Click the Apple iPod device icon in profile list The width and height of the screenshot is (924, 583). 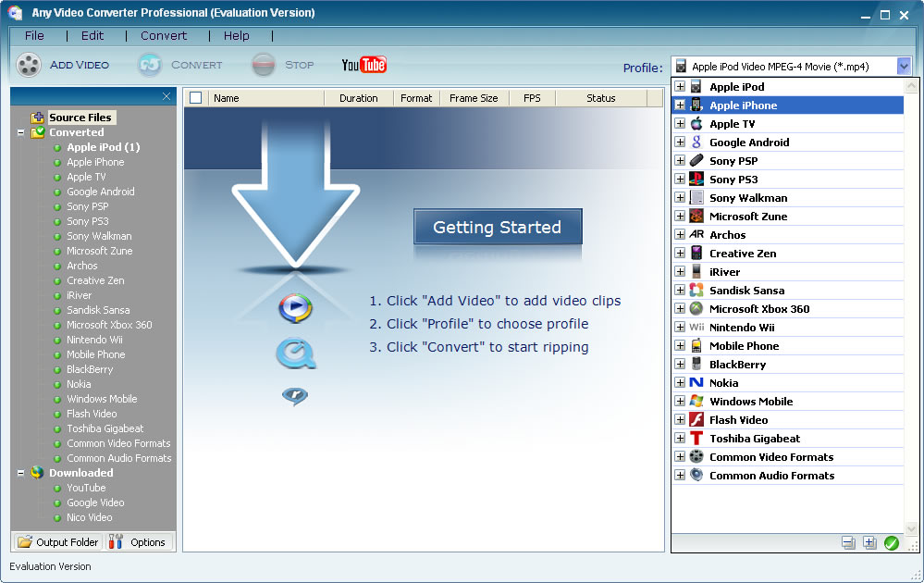coord(696,87)
